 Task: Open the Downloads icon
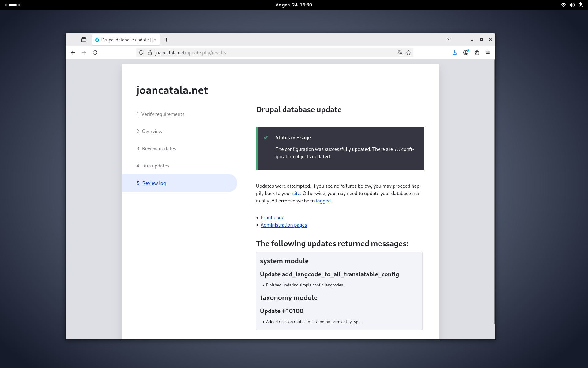454,52
